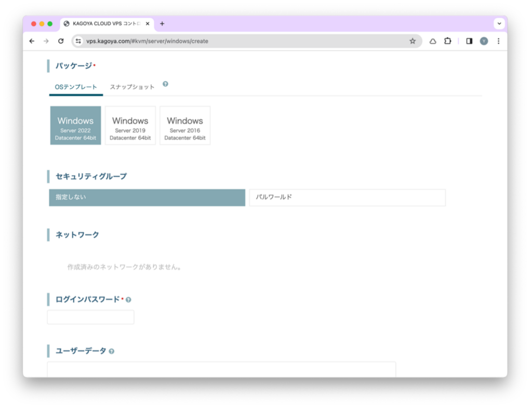Open the browser extensions puzzle icon
The height and width of the screenshot is (409, 532).
click(x=447, y=41)
